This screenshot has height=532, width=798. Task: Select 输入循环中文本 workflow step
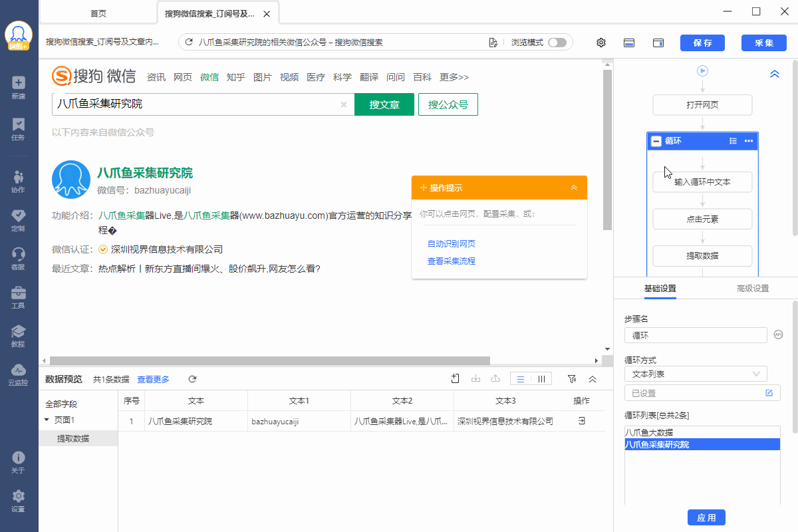702,182
